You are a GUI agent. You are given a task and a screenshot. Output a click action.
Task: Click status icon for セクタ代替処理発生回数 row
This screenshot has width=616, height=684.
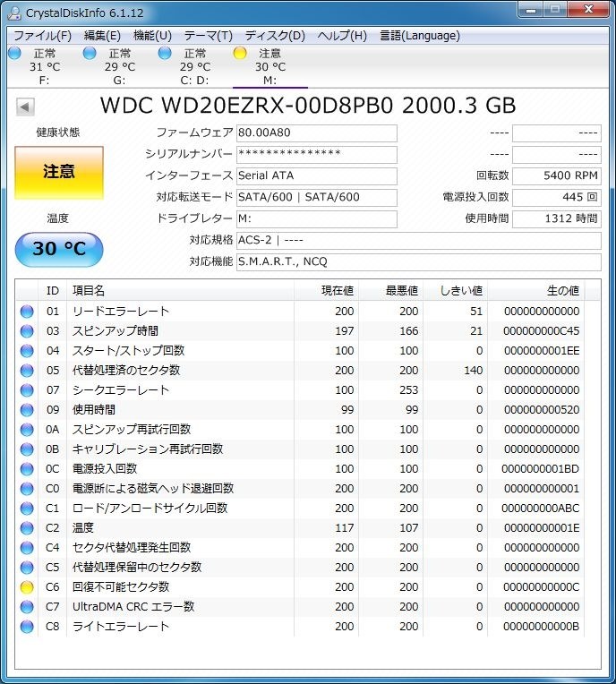click(27, 547)
